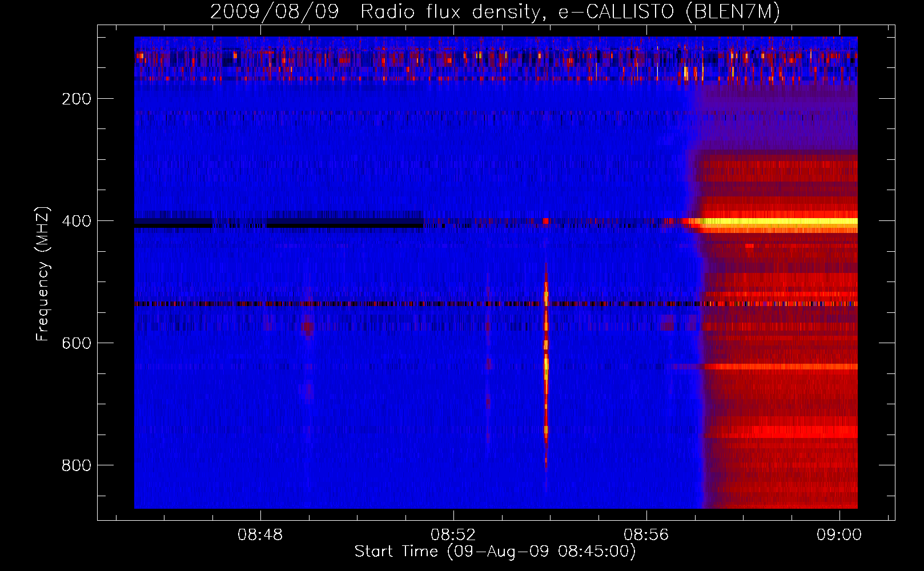924x571 pixels.
Task: Select the 'Frequency (MHZ)' axis label
Action: click(x=43, y=274)
